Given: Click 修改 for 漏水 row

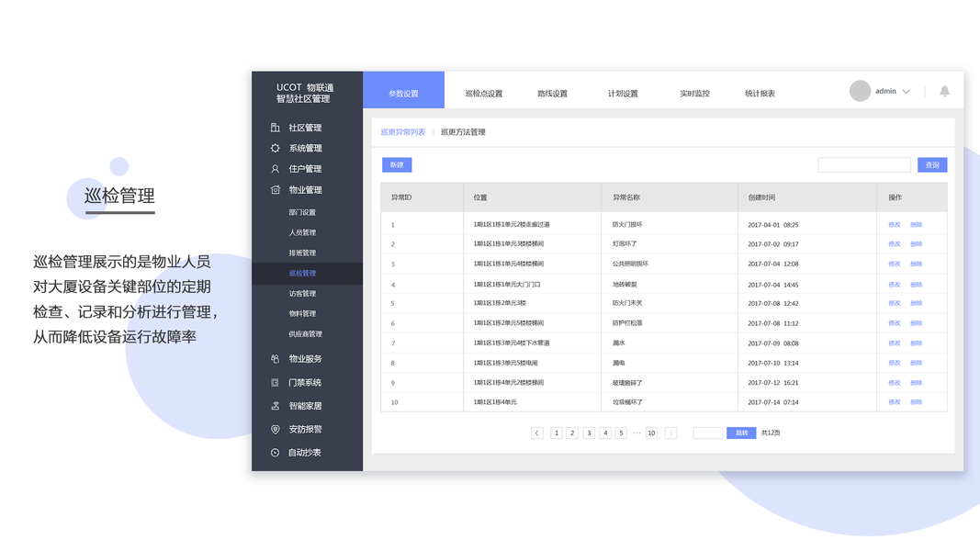Looking at the screenshot, I should (x=895, y=343).
